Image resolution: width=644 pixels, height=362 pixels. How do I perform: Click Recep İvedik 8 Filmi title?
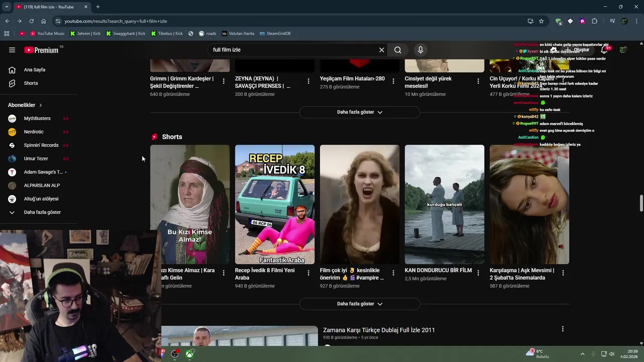pos(265,274)
